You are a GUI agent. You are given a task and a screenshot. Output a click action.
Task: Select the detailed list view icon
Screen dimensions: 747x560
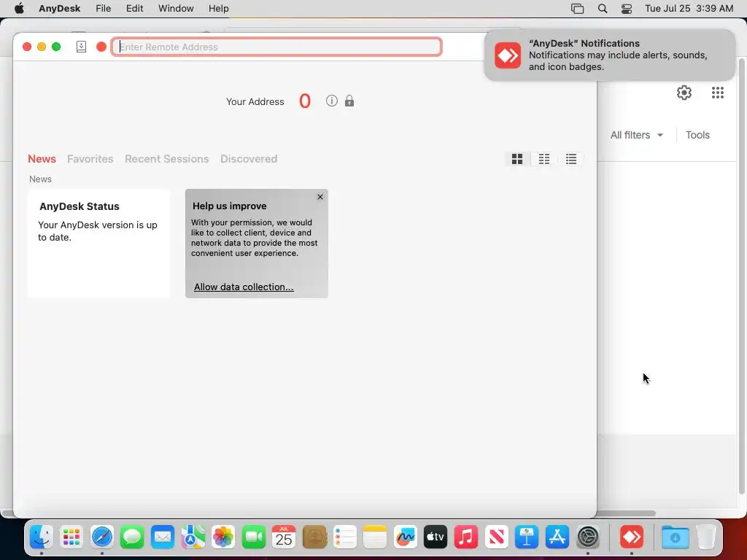click(x=571, y=159)
